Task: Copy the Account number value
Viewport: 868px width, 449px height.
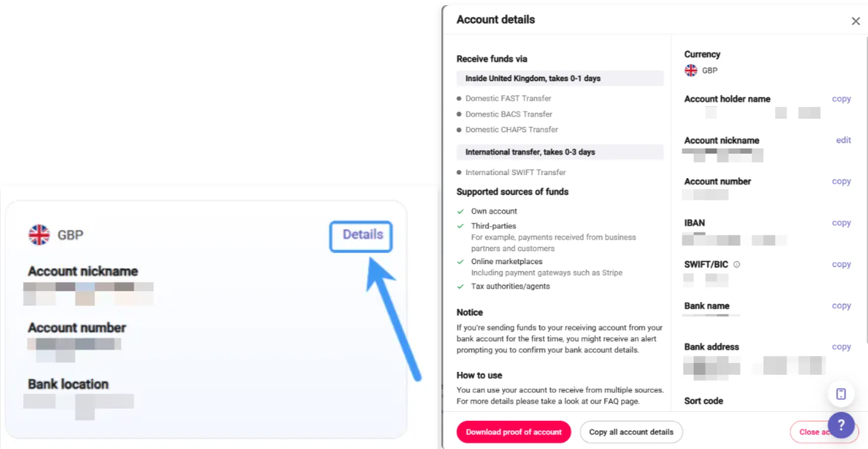Action: (x=841, y=181)
